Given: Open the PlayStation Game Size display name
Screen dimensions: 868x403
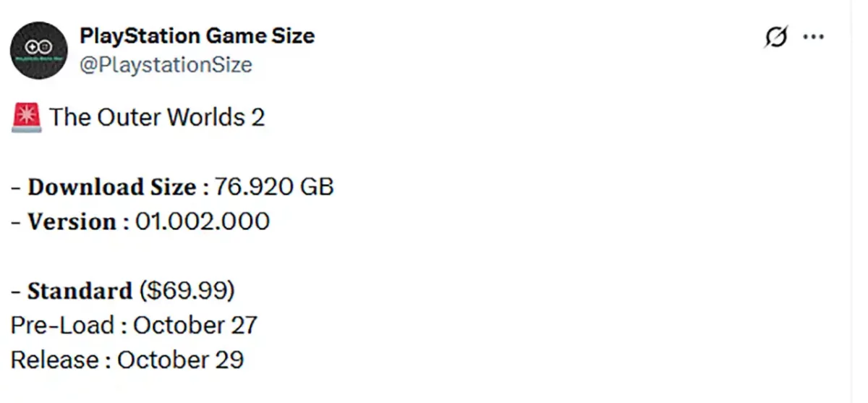Looking at the screenshot, I should [197, 35].
